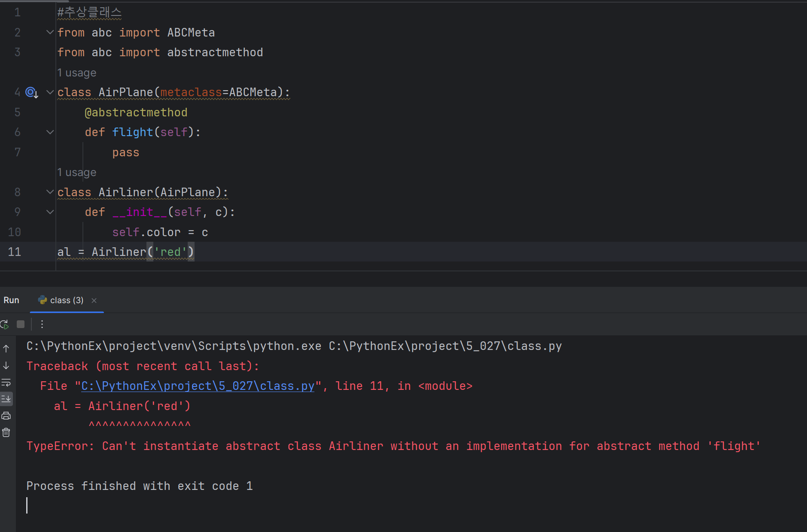
Task: Open the Run toolbar more options menu
Action: [42, 324]
